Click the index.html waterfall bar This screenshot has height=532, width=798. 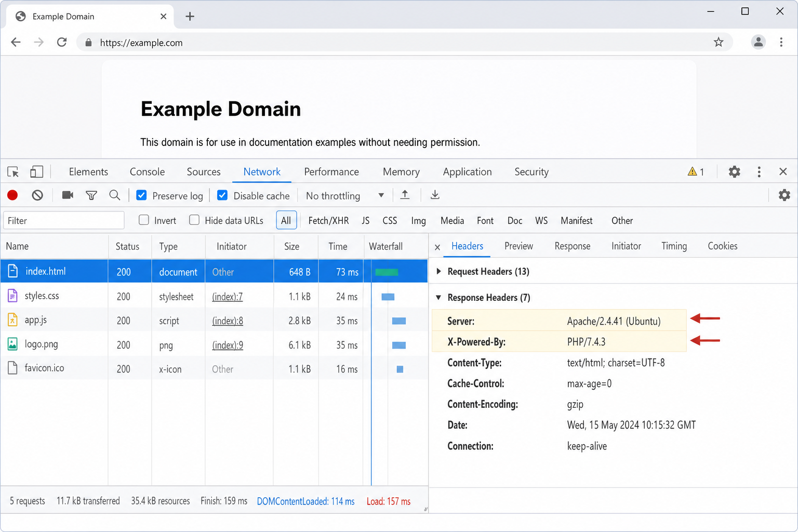[x=387, y=272]
